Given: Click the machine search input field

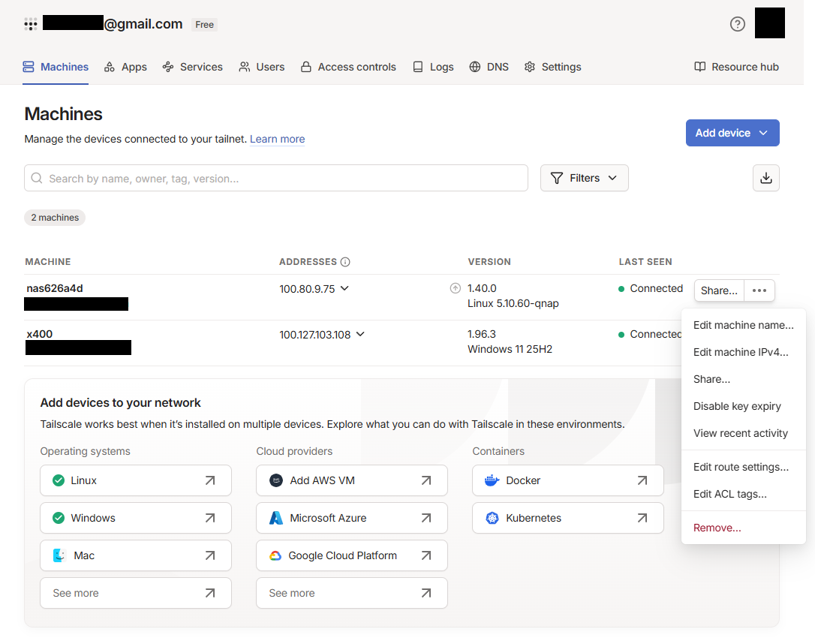Looking at the screenshot, I should (x=276, y=179).
